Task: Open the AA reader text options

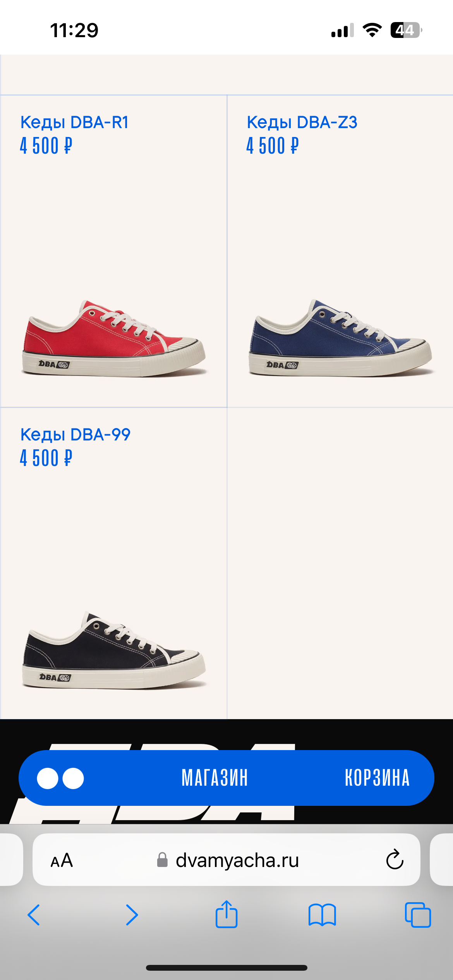Action: pyautogui.click(x=62, y=860)
